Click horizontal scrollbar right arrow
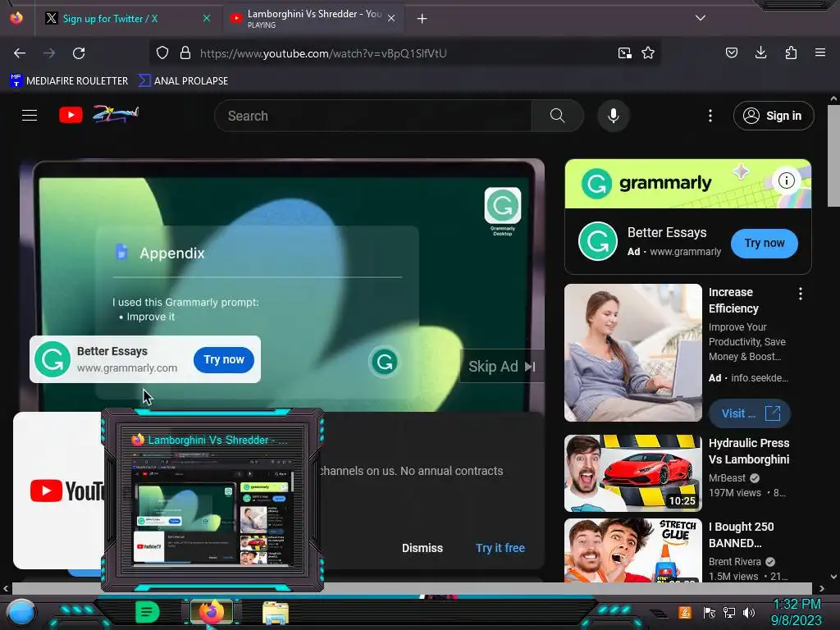The height and width of the screenshot is (630, 840). point(821,588)
